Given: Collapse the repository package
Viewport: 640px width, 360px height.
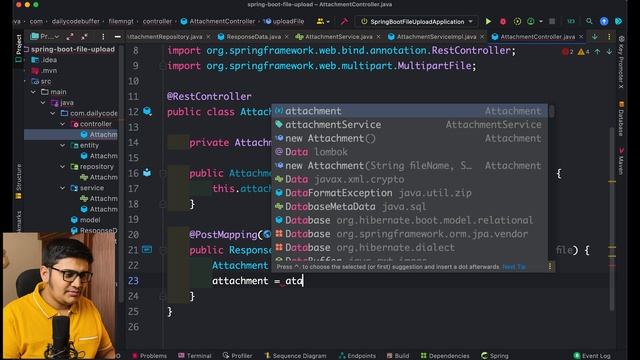Looking at the screenshot, I should click(x=63, y=167).
